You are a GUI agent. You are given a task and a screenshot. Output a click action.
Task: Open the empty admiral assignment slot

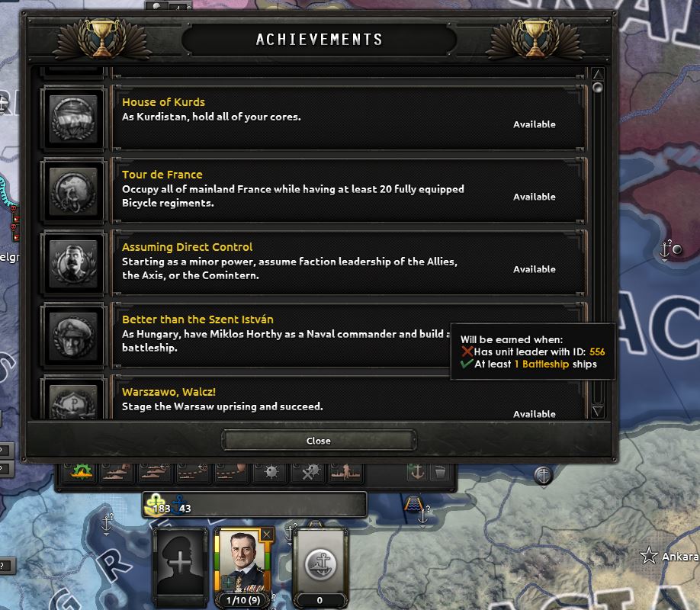[x=181, y=563]
